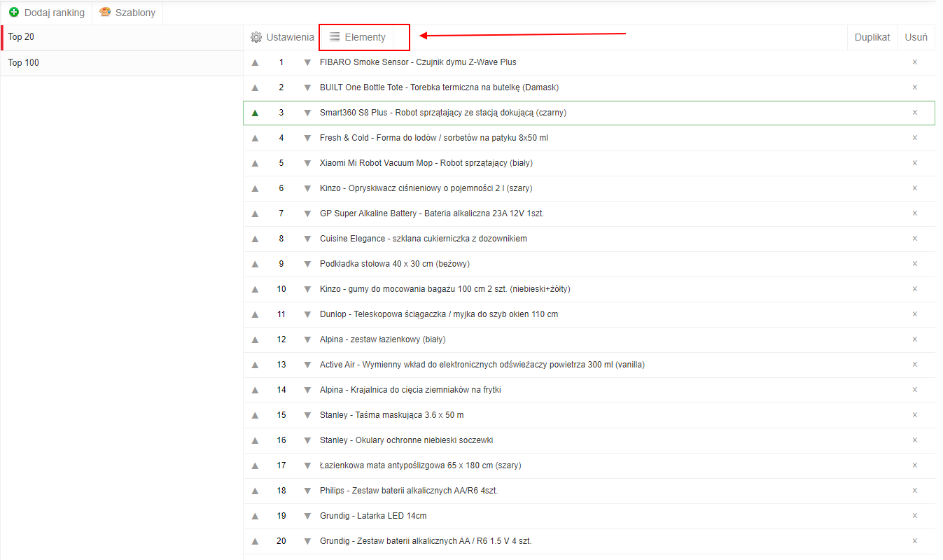
Task: Remove BUILT One Bottle Tote item
Action: pyautogui.click(x=914, y=87)
